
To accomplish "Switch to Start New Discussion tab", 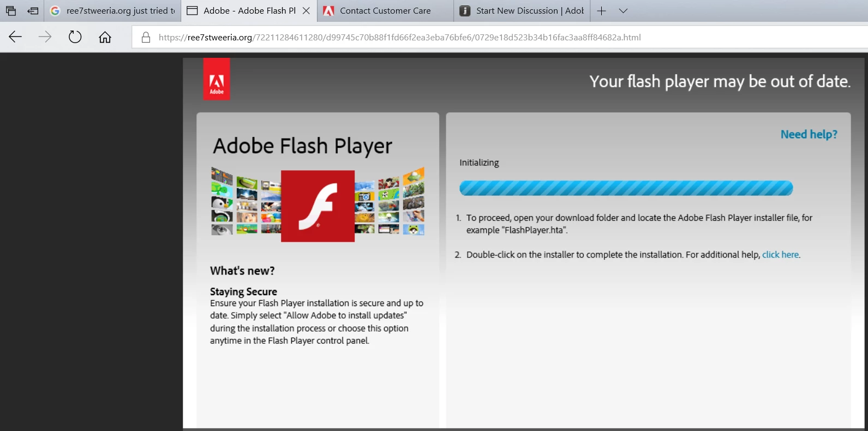I will (x=522, y=10).
